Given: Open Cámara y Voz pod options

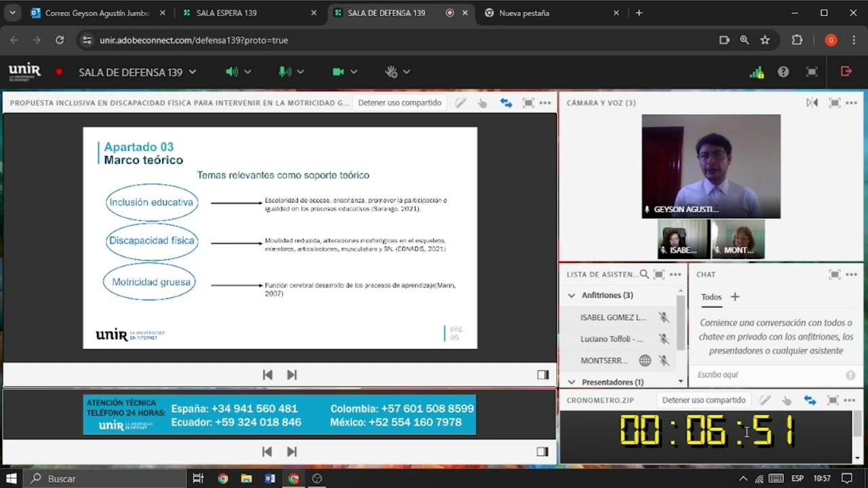Looking at the screenshot, I should click(852, 103).
